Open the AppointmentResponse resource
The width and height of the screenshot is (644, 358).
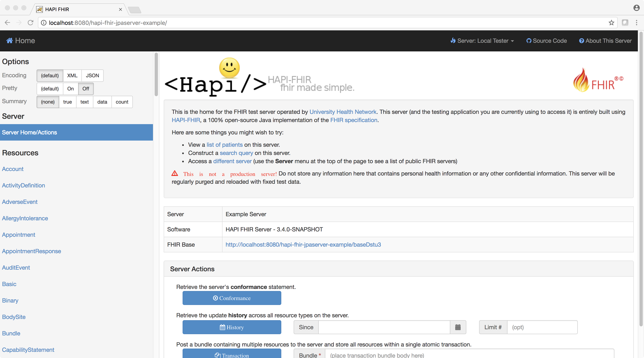31,251
